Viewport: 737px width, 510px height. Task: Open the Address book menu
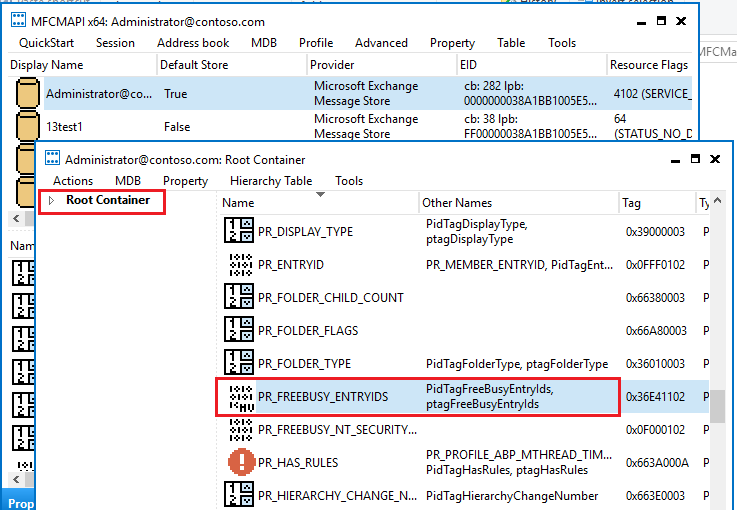193,43
